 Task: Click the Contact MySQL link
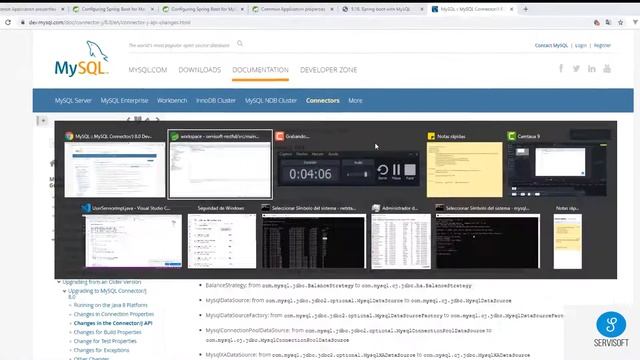click(551, 45)
